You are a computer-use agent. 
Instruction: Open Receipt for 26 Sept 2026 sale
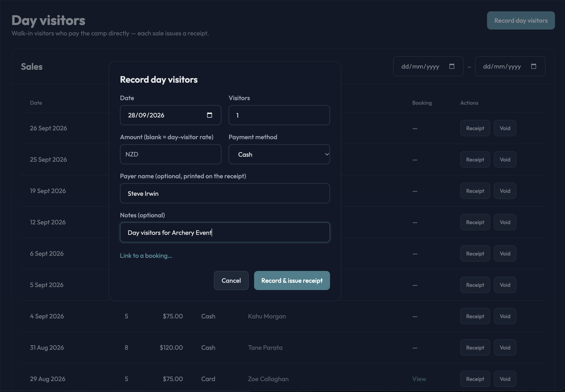(x=475, y=128)
